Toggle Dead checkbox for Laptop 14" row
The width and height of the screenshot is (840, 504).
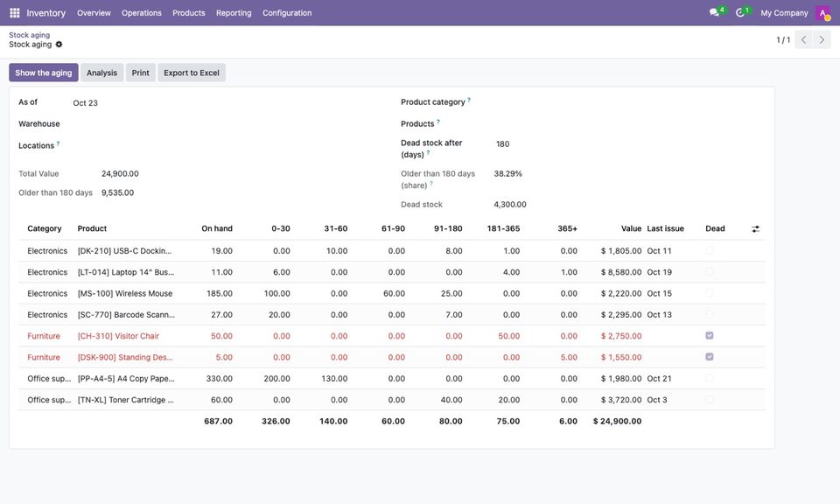[x=710, y=272]
